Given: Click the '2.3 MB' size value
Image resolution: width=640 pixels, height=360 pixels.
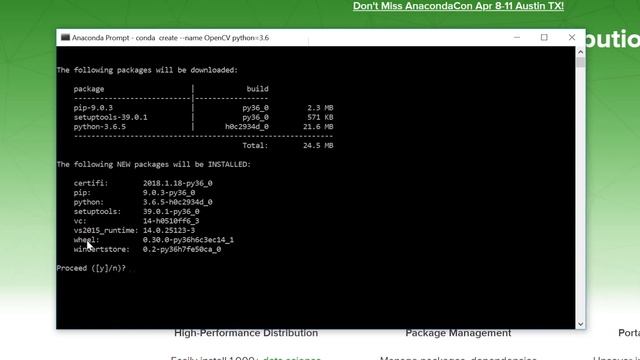Looking at the screenshot, I should pos(320,108).
